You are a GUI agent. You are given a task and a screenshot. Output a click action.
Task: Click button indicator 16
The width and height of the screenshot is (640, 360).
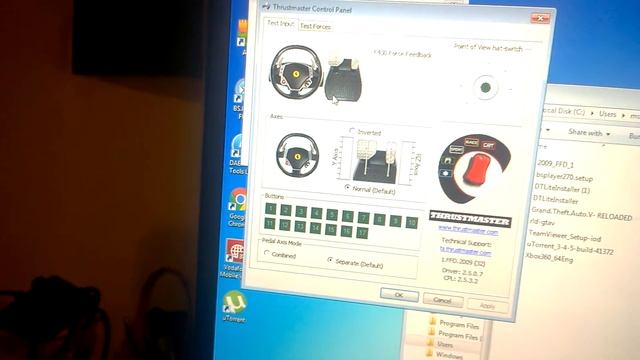click(x=346, y=231)
